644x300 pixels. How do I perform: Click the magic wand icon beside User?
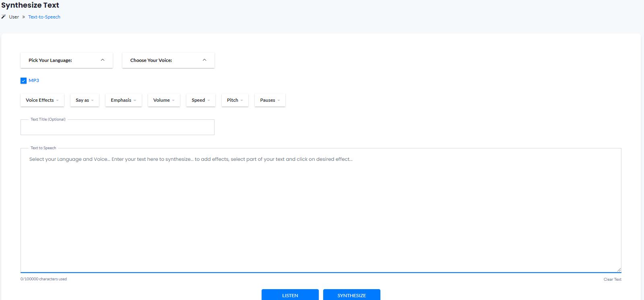coord(4,17)
